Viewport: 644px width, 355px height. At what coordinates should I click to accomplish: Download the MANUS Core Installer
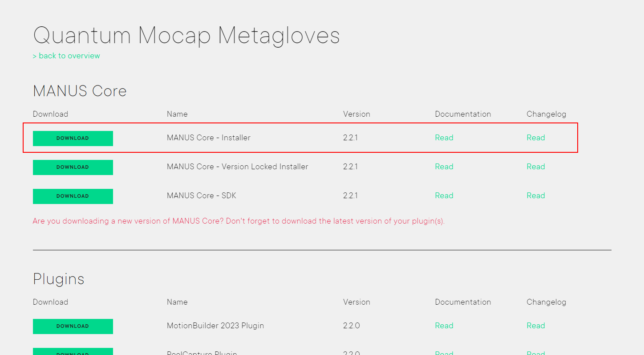coord(73,138)
